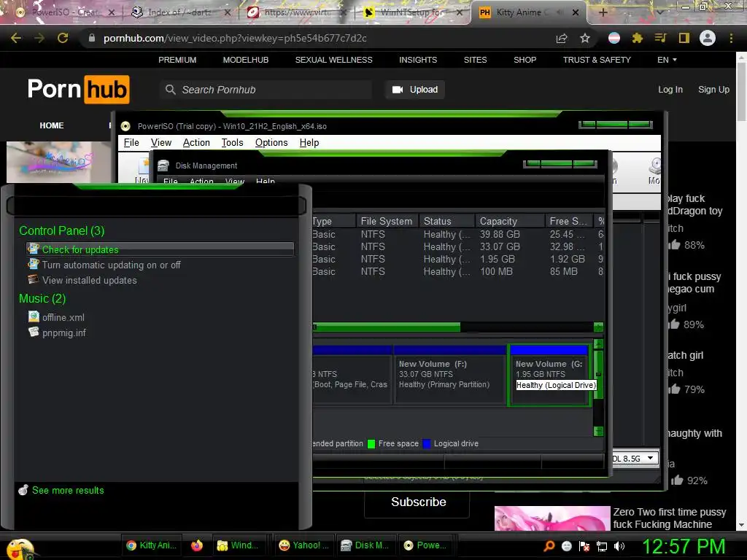Select the 100 MB volume row
This screenshot has width=747, height=560.
(458, 271)
